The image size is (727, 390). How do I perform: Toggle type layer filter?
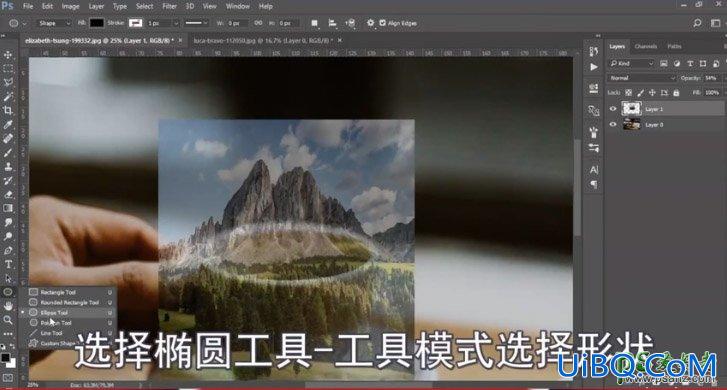tap(690, 63)
